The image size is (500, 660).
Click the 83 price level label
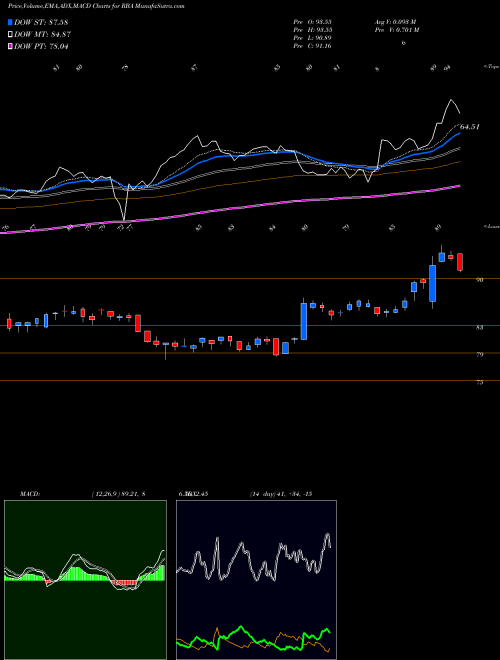(x=479, y=328)
